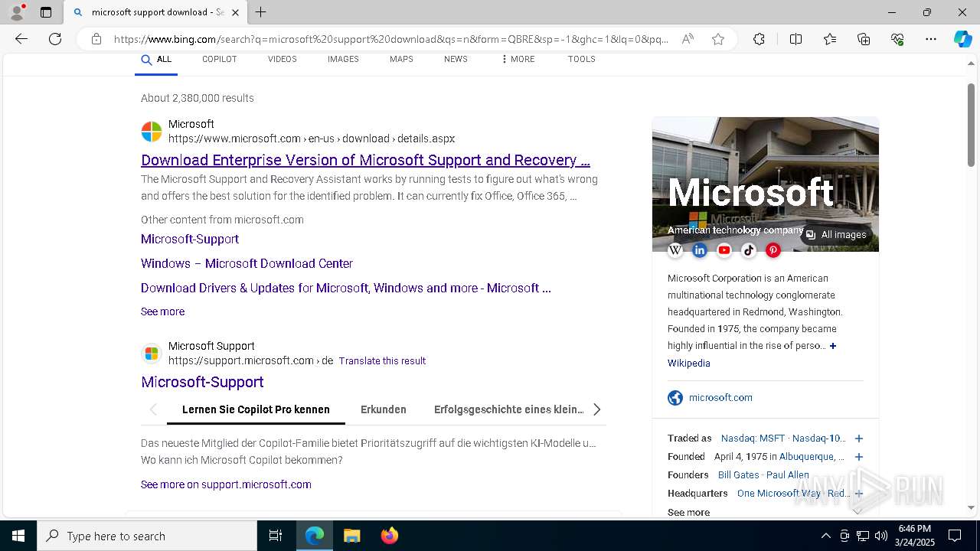Expand the MORE search categories
The image size is (980, 551).
(518, 59)
